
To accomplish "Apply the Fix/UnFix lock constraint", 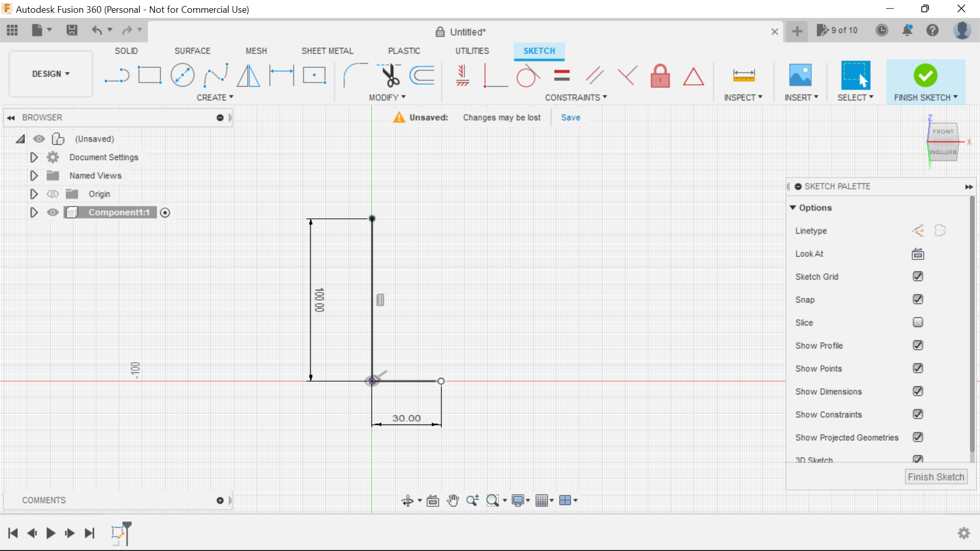I will coord(660,75).
